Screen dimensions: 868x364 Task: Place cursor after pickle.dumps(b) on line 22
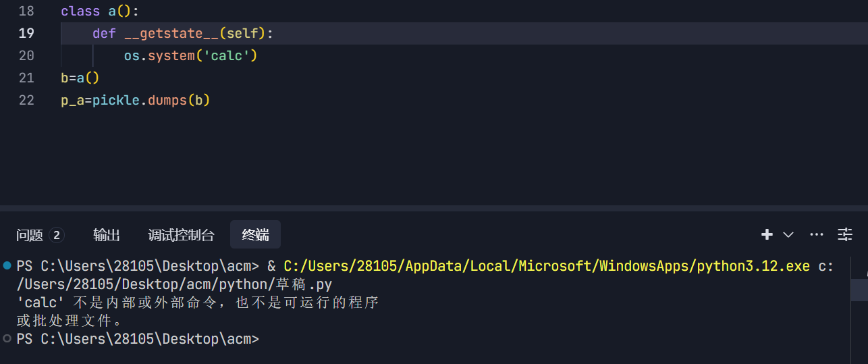point(211,101)
